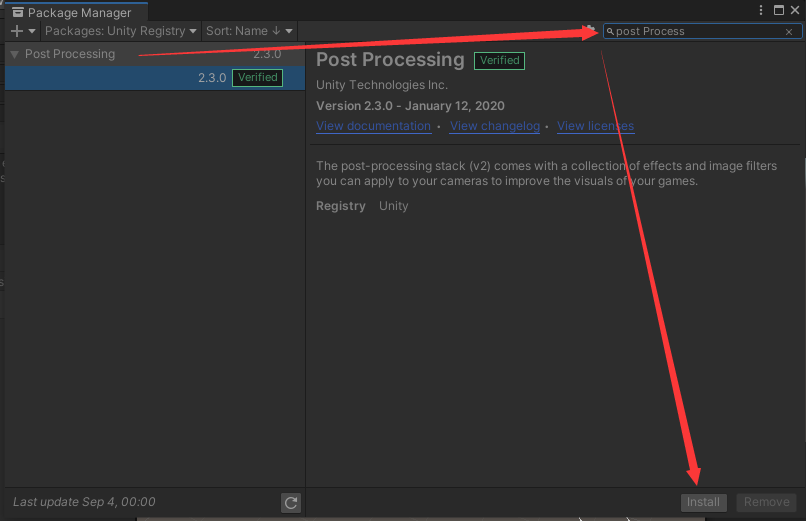This screenshot has width=806, height=521.
Task: Click the Install button
Action: pos(704,502)
